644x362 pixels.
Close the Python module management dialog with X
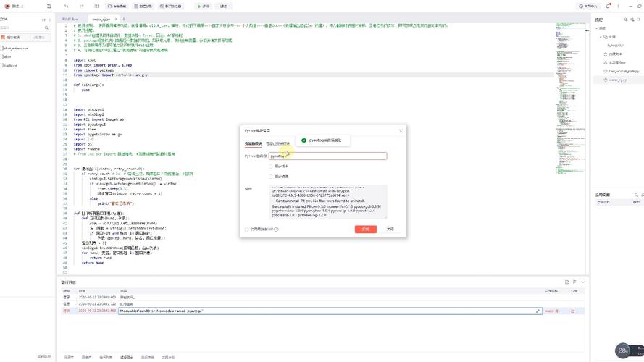(x=400, y=130)
